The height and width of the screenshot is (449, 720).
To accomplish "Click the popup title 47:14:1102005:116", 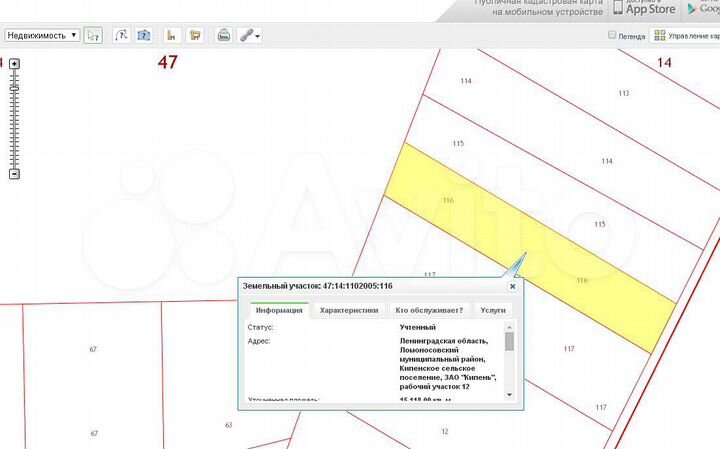I will (x=358, y=286).
